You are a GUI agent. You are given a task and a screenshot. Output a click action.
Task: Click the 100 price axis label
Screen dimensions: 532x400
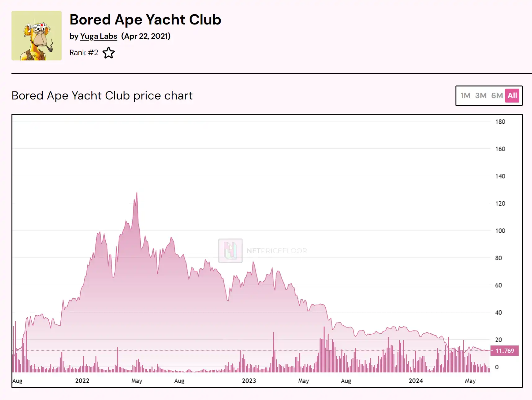(x=500, y=231)
